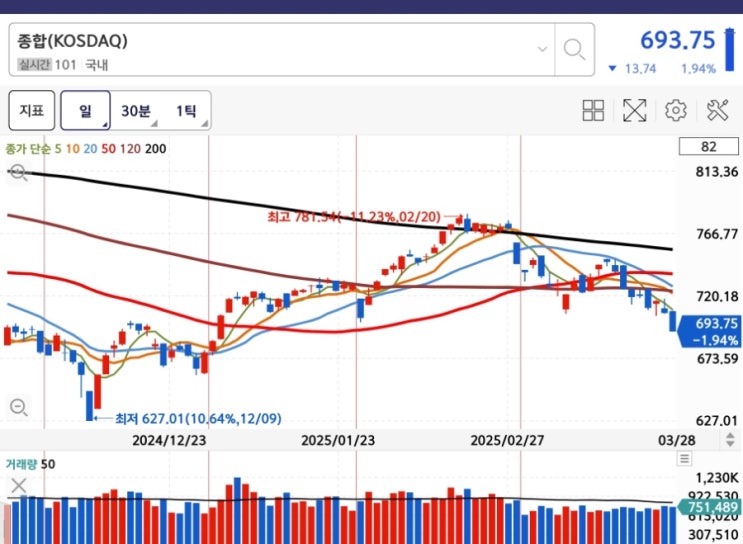Open chart settings gear icon

click(x=675, y=110)
